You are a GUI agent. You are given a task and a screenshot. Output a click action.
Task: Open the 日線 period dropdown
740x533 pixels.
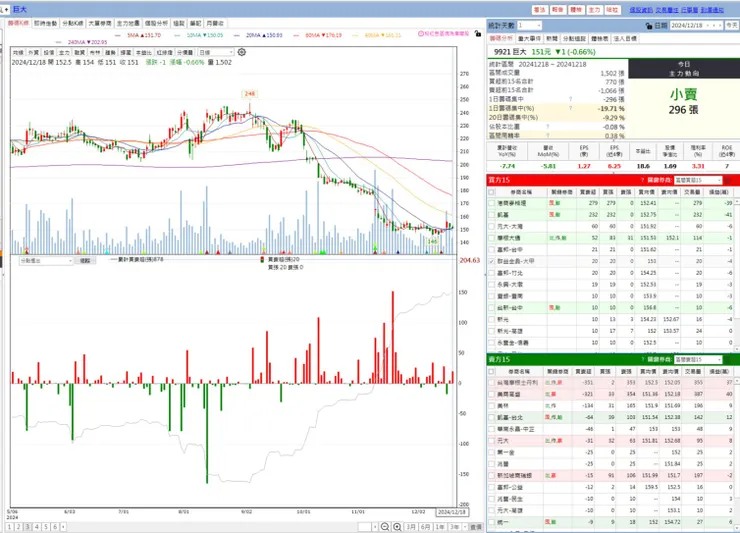(216, 52)
